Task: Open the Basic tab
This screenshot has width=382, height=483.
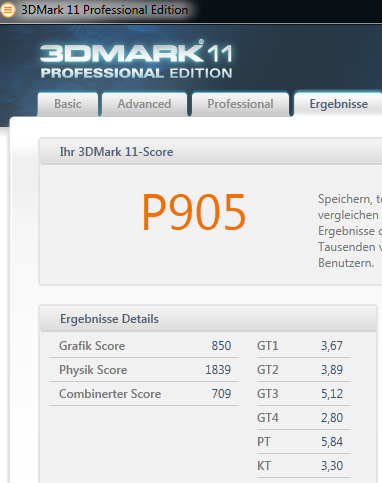Action: (68, 104)
